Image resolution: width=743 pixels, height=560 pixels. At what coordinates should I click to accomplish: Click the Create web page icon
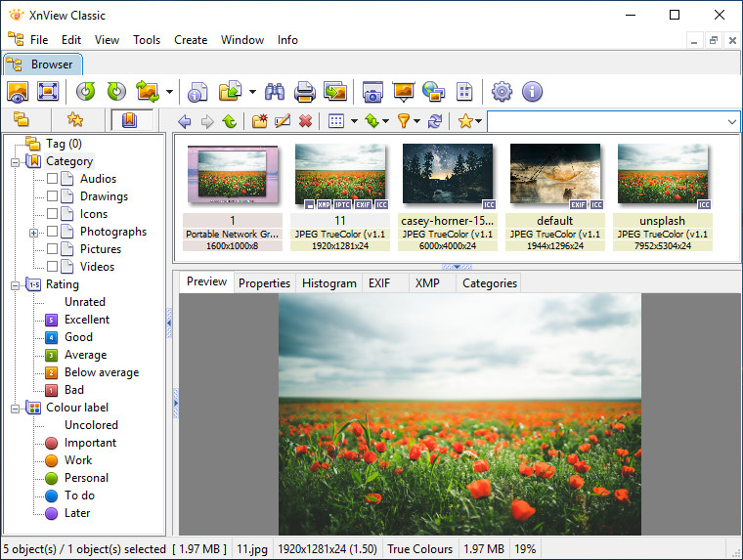(x=433, y=92)
